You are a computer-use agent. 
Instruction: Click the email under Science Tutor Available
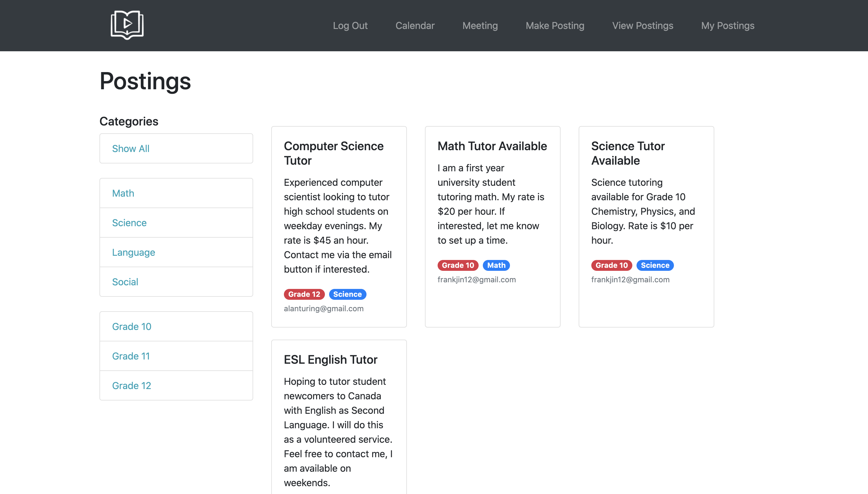coord(630,279)
